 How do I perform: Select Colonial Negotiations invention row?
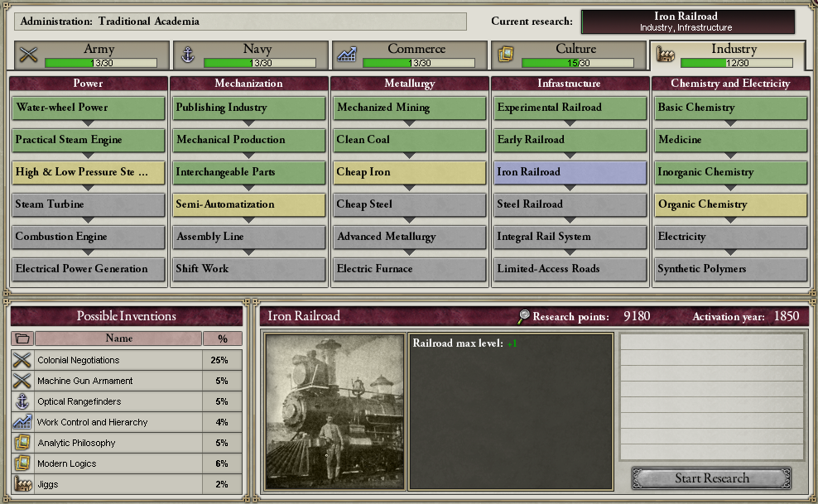tap(127, 360)
